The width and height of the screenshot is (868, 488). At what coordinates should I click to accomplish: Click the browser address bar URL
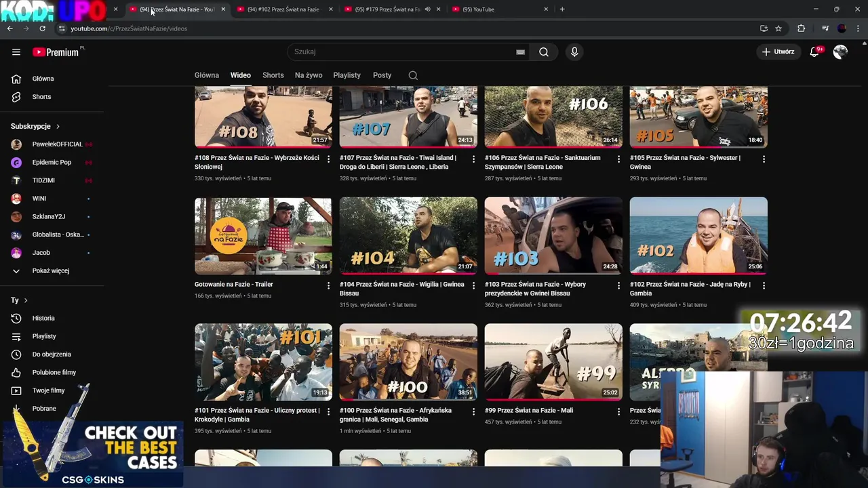129,28
